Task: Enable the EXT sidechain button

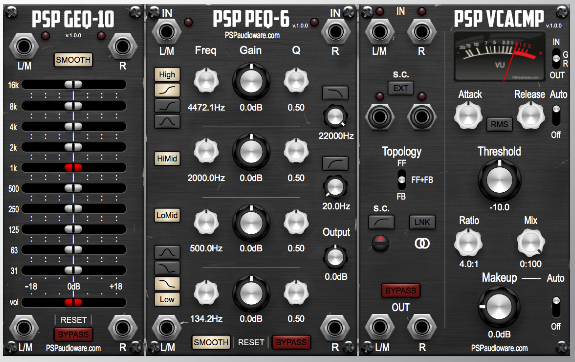Action: tap(401, 88)
